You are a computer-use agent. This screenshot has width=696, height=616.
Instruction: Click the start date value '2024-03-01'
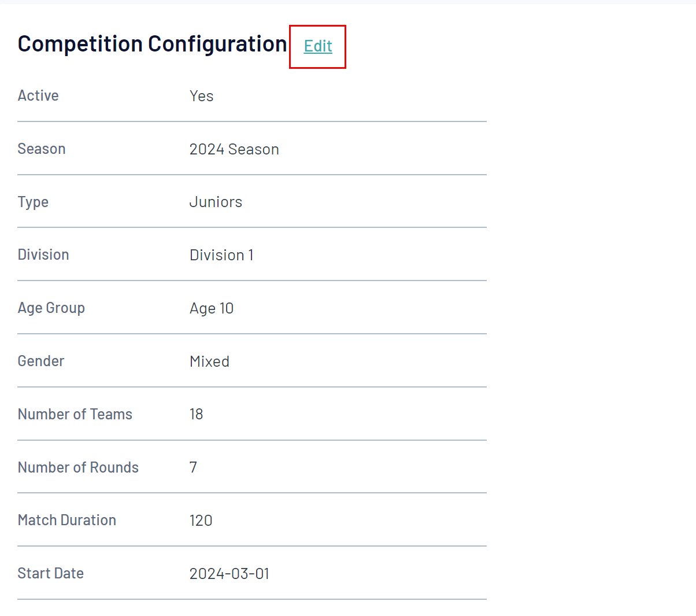[x=229, y=574]
